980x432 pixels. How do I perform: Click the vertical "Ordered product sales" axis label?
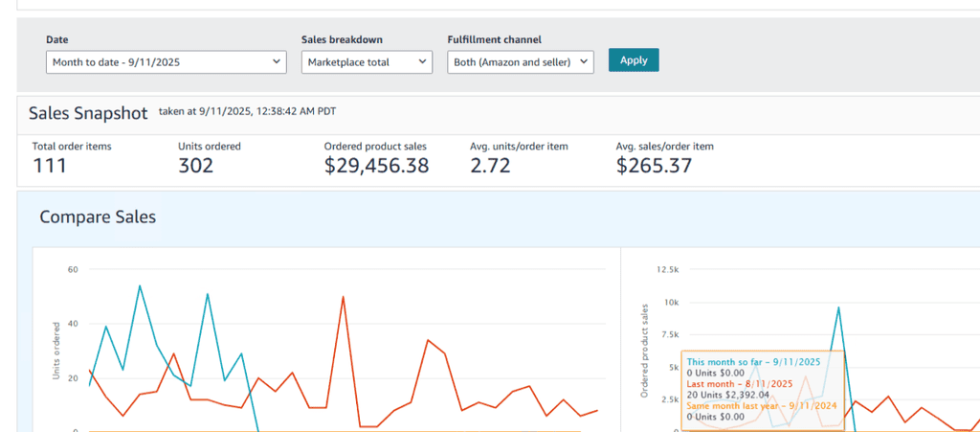[x=643, y=350]
